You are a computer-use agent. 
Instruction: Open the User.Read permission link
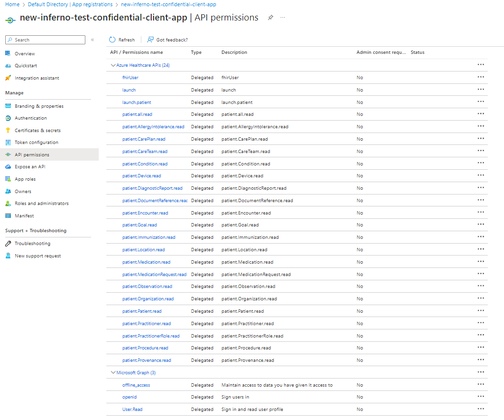coord(132,410)
